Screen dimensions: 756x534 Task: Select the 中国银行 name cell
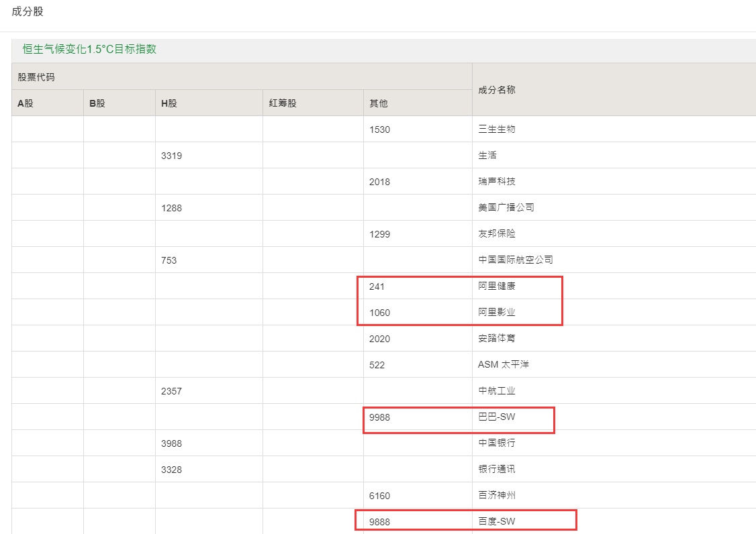[x=497, y=443]
